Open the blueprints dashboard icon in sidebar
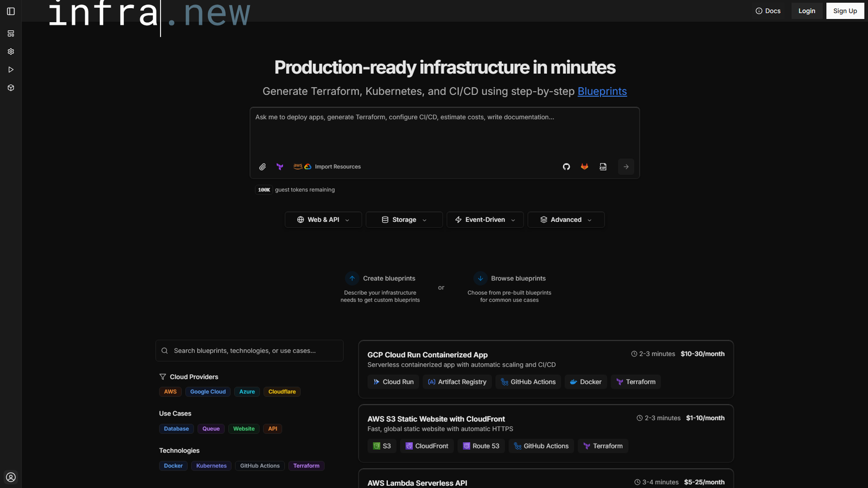This screenshot has width=868, height=488. tap(10, 33)
